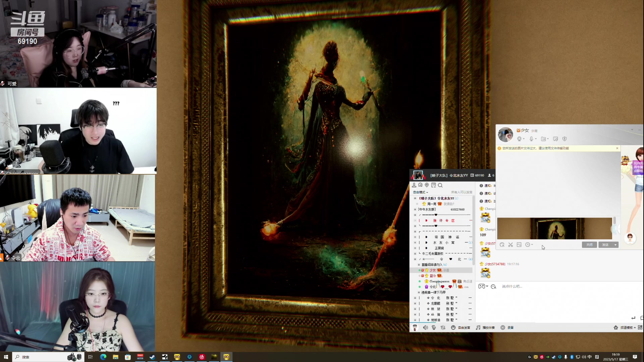The image size is (644, 362).
Task: Click the 发送 send button
Action: [605, 245]
